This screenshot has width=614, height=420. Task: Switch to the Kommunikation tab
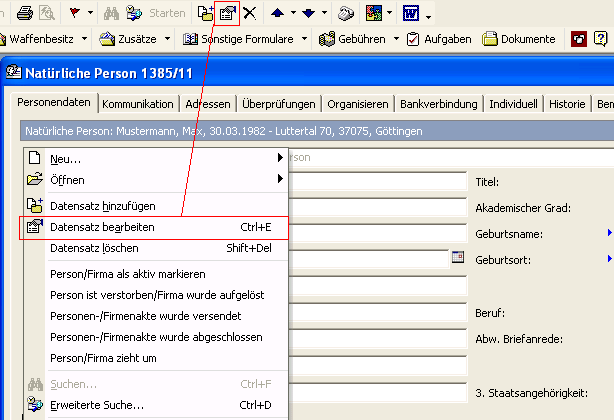[x=138, y=103]
